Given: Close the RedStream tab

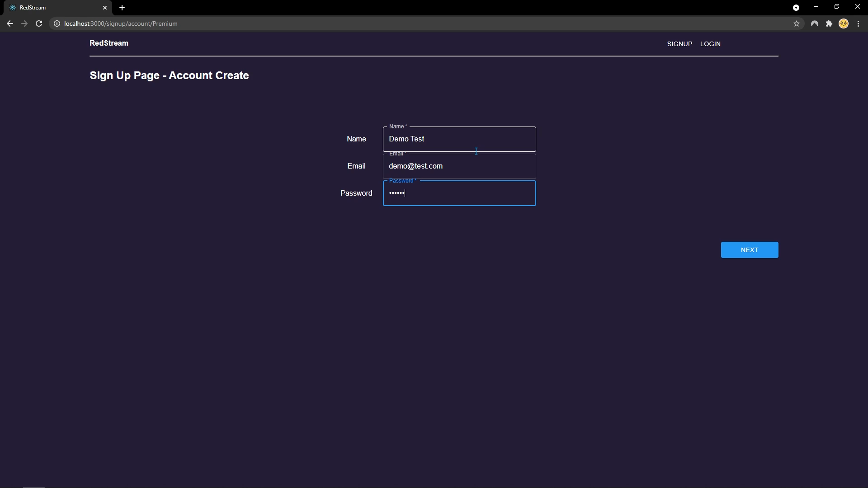Looking at the screenshot, I should (105, 8).
